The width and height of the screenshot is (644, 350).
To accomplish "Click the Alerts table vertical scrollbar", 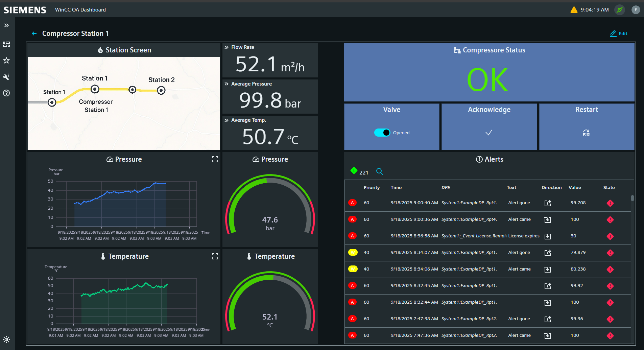I will pos(632,199).
